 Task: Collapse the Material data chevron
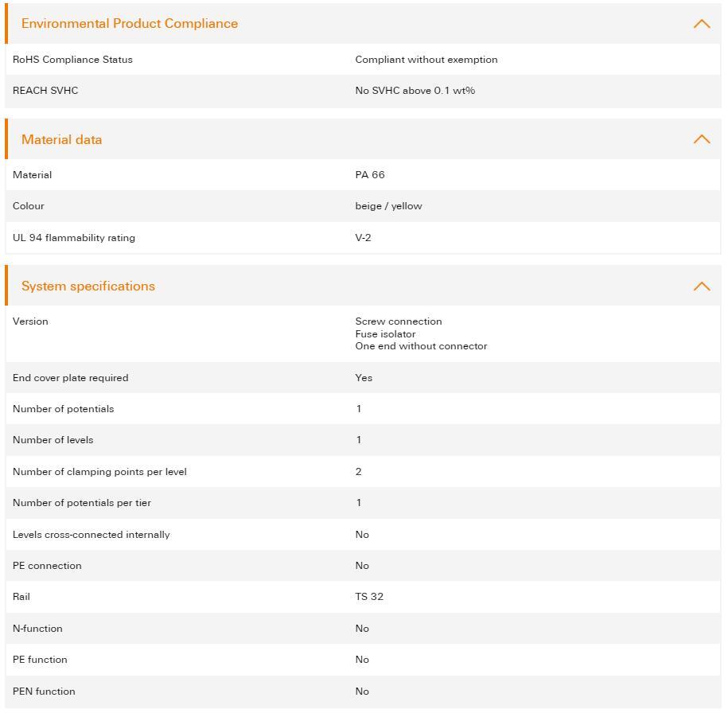click(701, 139)
